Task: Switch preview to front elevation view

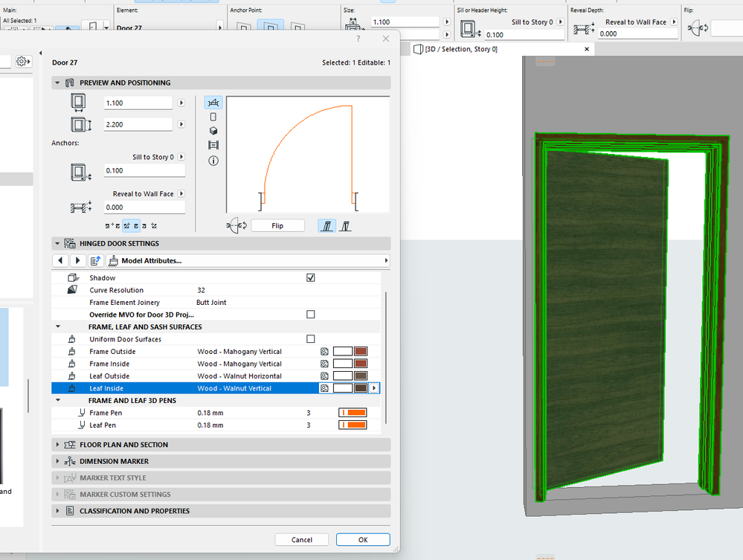Action: tap(213, 117)
